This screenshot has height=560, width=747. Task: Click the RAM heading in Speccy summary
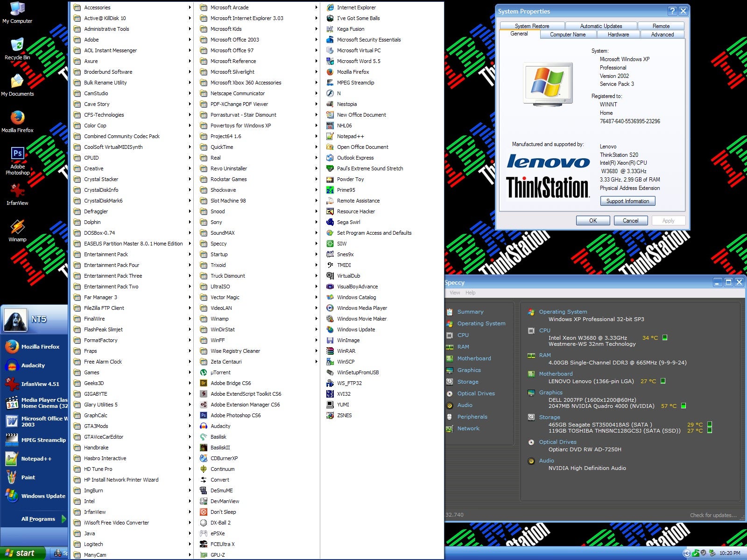(545, 355)
